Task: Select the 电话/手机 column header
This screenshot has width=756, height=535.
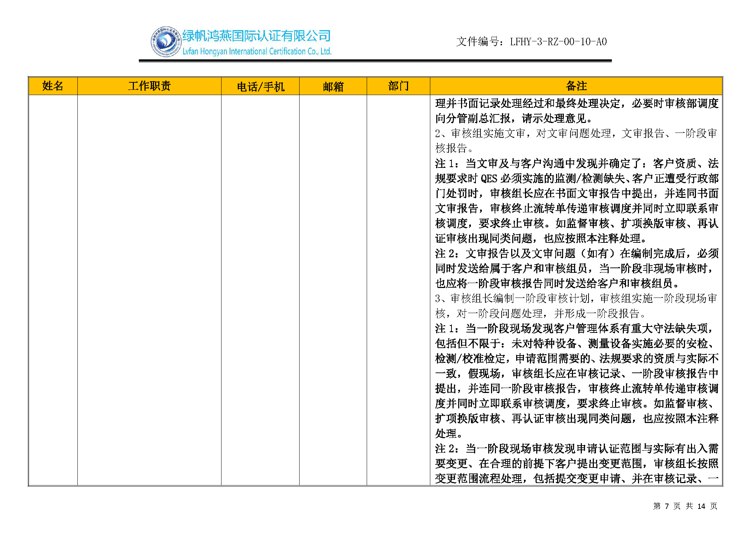Action: click(260, 87)
